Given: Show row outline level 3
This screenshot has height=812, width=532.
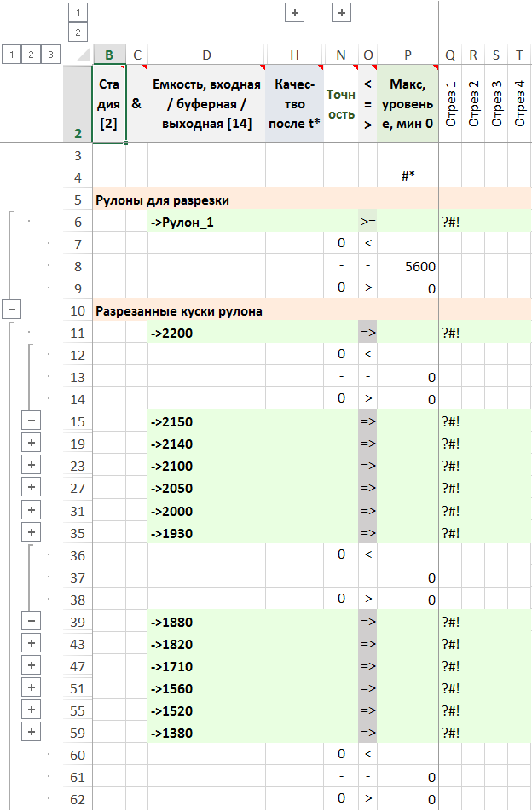Looking at the screenshot, I should [x=50, y=55].
